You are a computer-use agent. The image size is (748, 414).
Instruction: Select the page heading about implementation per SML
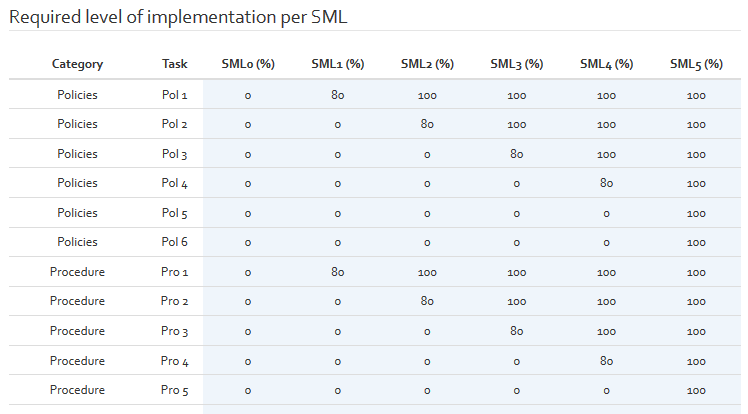178,17
